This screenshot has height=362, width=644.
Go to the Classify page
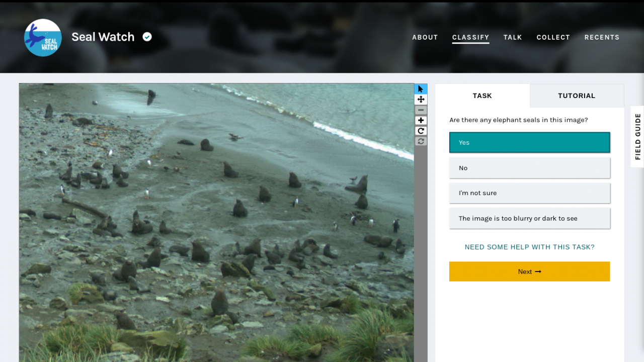470,37
